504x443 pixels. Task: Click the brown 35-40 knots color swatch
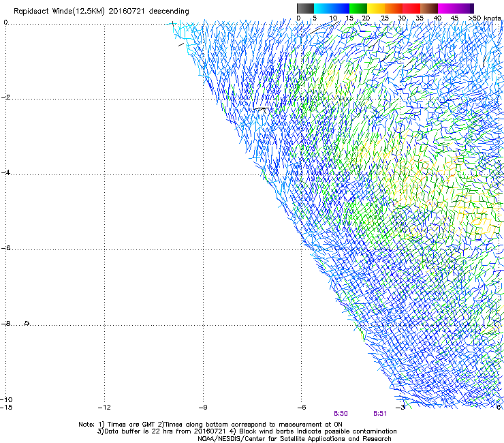429,8
